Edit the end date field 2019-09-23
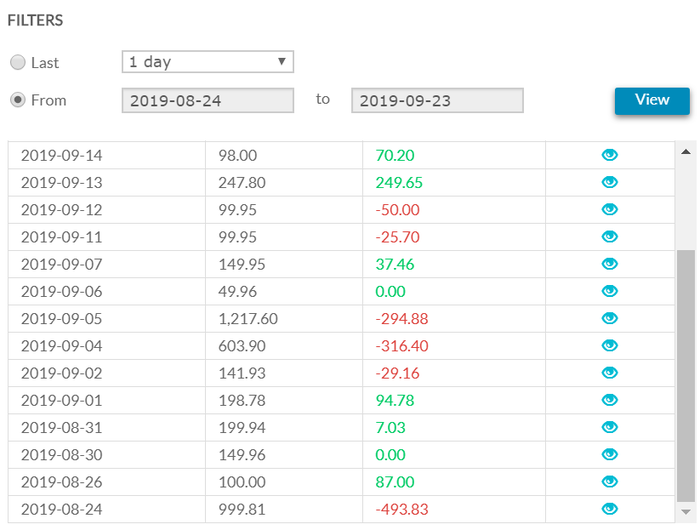Viewport: 700px width, 530px height. pyautogui.click(x=437, y=100)
